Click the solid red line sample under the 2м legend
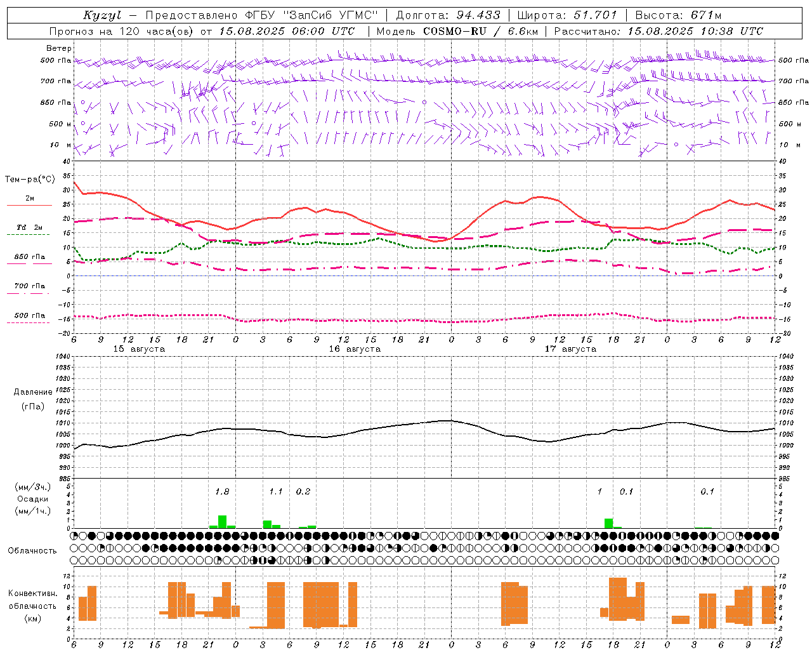The width and height of the screenshot is (812, 650). click(x=29, y=206)
